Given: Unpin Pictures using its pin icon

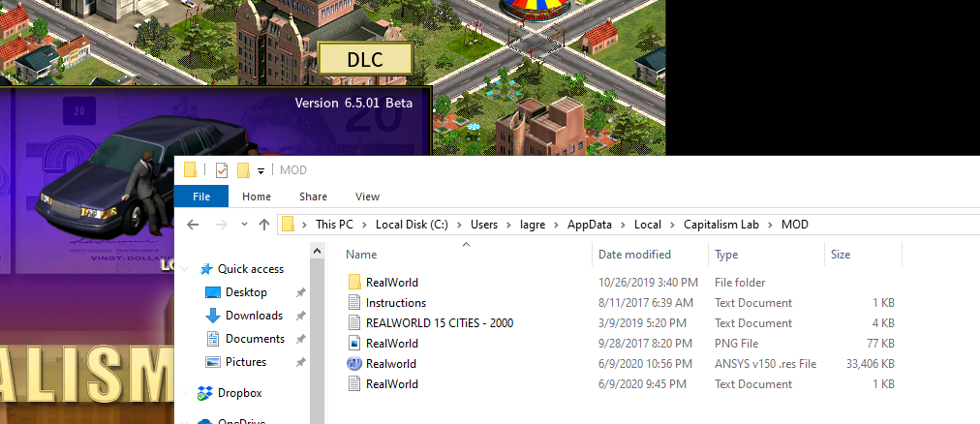Looking at the screenshot, I should point(300,362).
